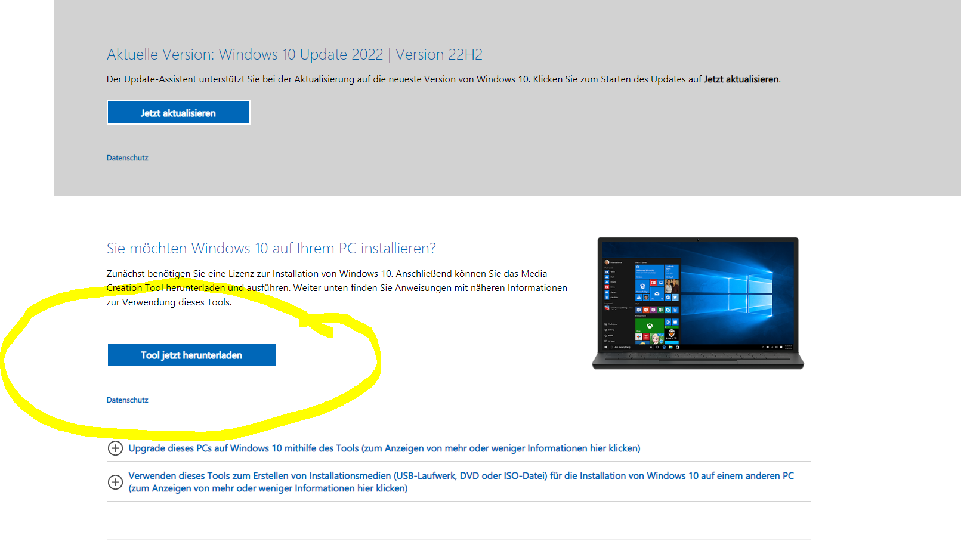Image resolution: width=961 pixels, height=560 pixels.
Task: Open the Datenschutz link below 'Tool jetzt herunterladen'
Action: point(127,400)
